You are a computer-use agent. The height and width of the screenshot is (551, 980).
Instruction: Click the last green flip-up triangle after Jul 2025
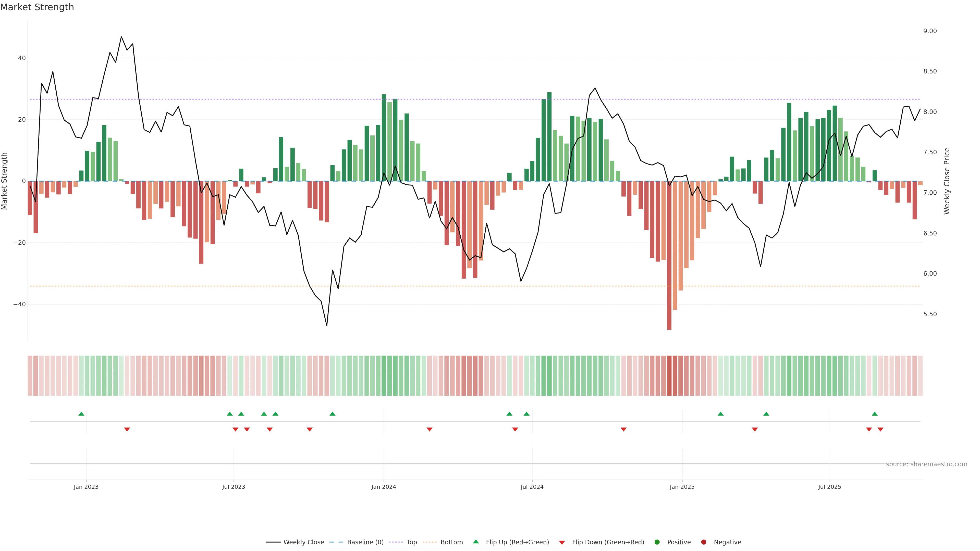click(875, 414)
